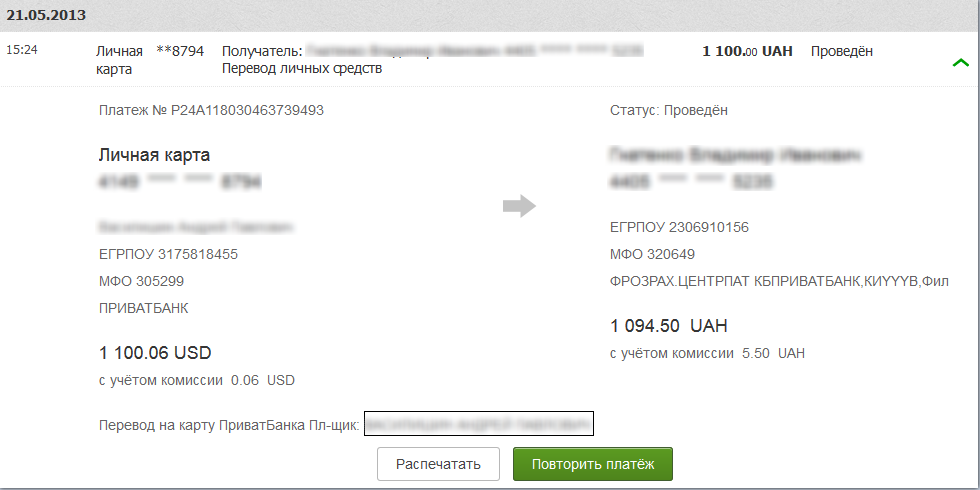Click the Личная карта **8794 label in row
Image resolution: width=980 pixels, height=490 pixels.
click(150, 60)
